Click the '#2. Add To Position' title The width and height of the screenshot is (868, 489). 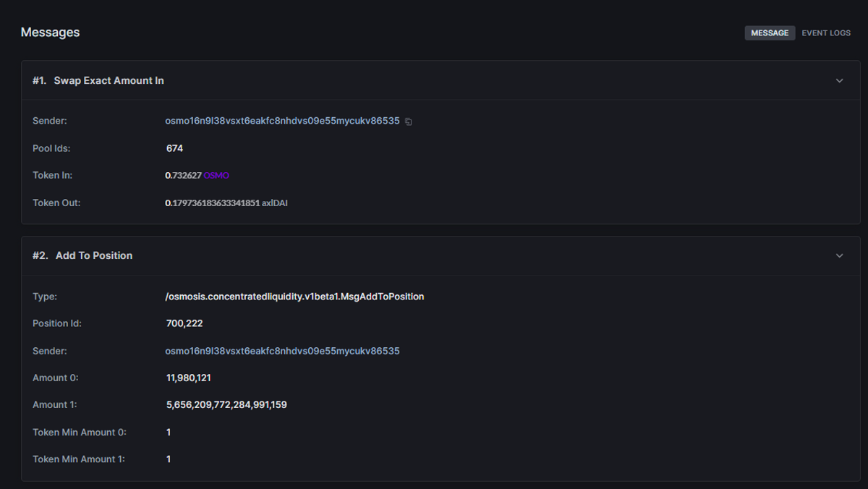point(82,255)
